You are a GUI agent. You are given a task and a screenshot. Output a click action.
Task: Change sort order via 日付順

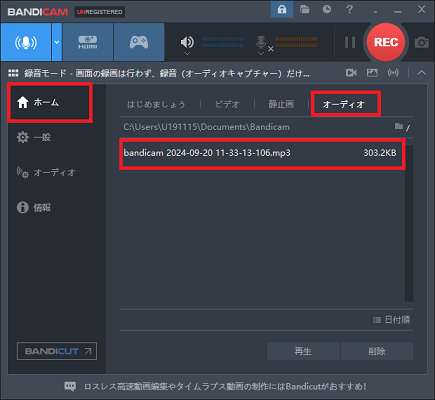coord(392,320)
